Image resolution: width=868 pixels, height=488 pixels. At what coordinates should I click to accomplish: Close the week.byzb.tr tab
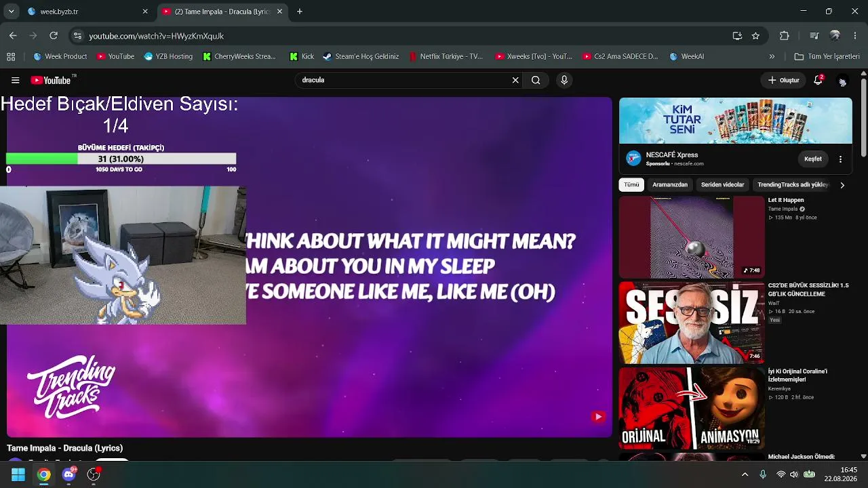click(145, 12)
